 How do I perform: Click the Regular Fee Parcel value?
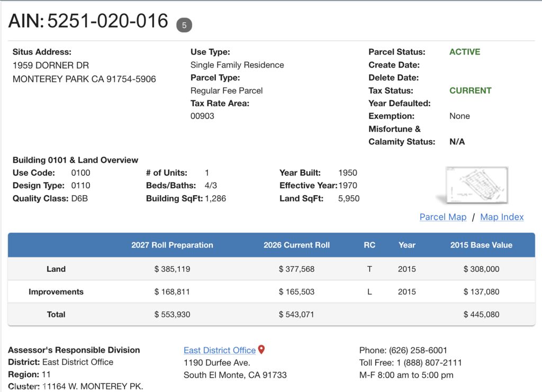[227, 90]
